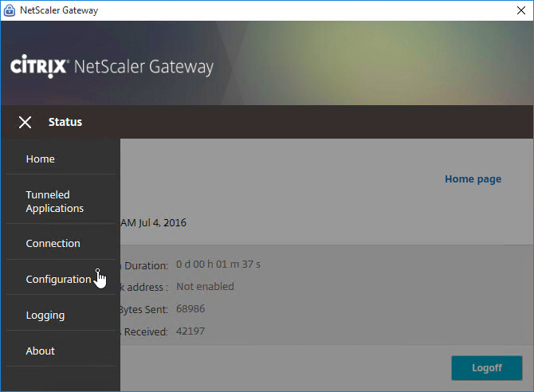Viewport: 534px width, 392px height.
Task: Click the 'Duration:' label
Action: pos(146,265)
